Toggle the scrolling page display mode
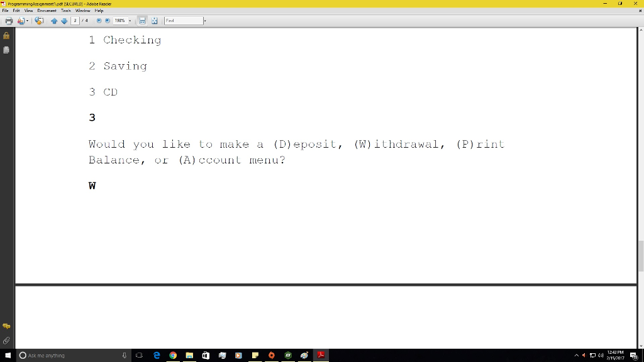 (x=143, y=20)
